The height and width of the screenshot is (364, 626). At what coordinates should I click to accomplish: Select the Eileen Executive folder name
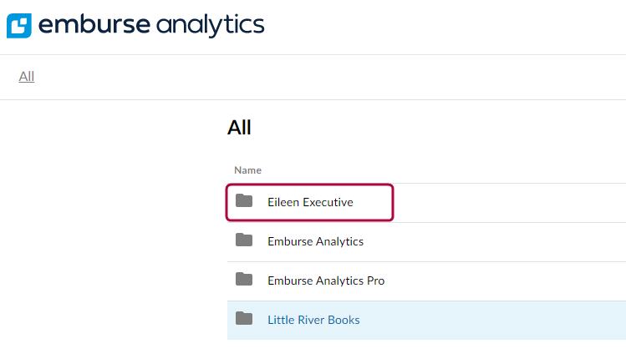click(310, 202)
